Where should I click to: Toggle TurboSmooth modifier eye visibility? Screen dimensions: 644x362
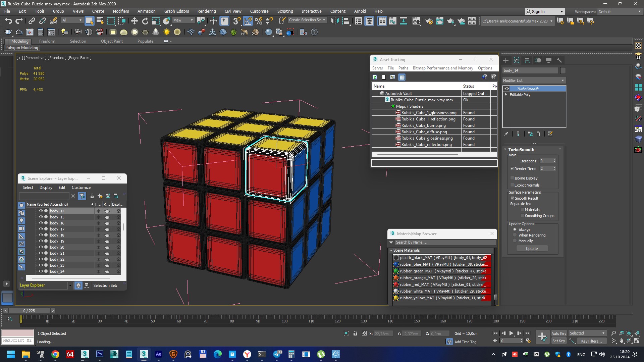tap(507, 89)
